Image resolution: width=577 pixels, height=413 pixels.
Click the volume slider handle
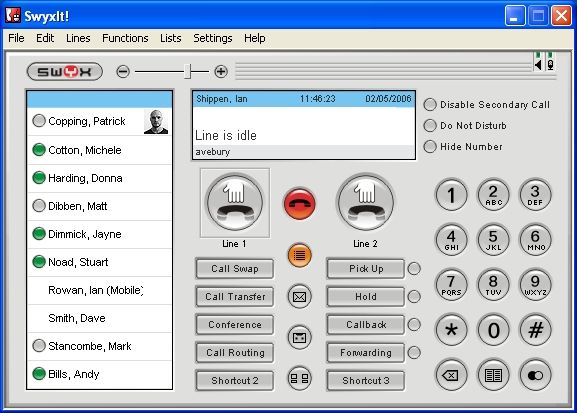click(x=188, y=71)
